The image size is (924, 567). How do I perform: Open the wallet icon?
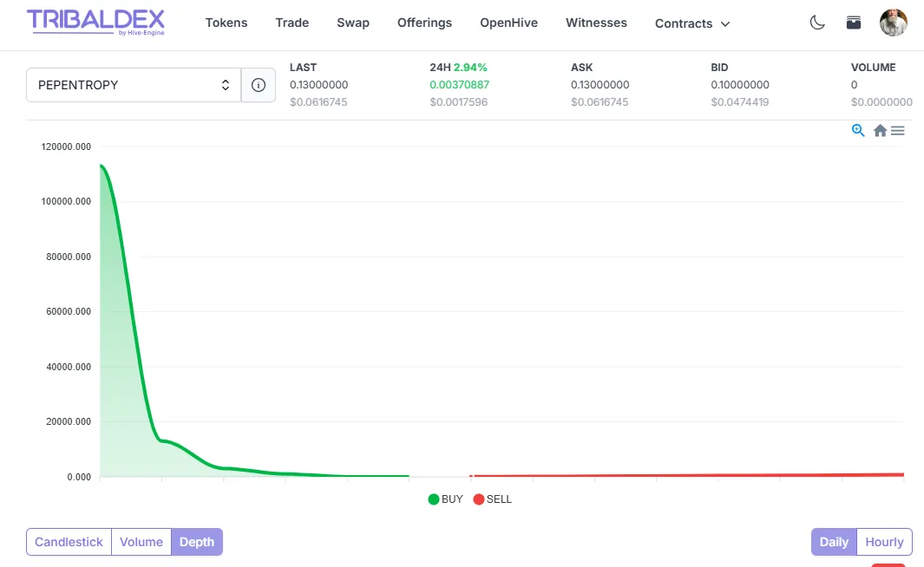coord(853,23)
